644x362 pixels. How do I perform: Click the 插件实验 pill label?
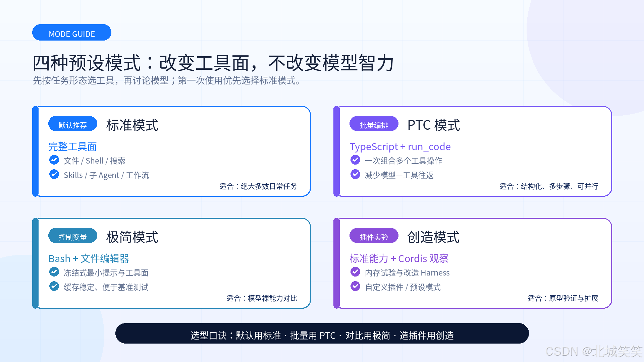coord(374,236)
